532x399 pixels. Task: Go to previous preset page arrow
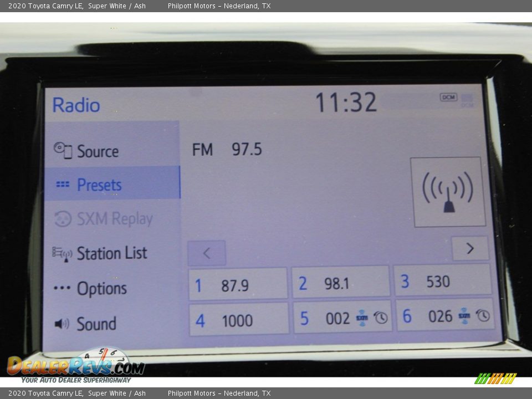[x=206, y=253]
